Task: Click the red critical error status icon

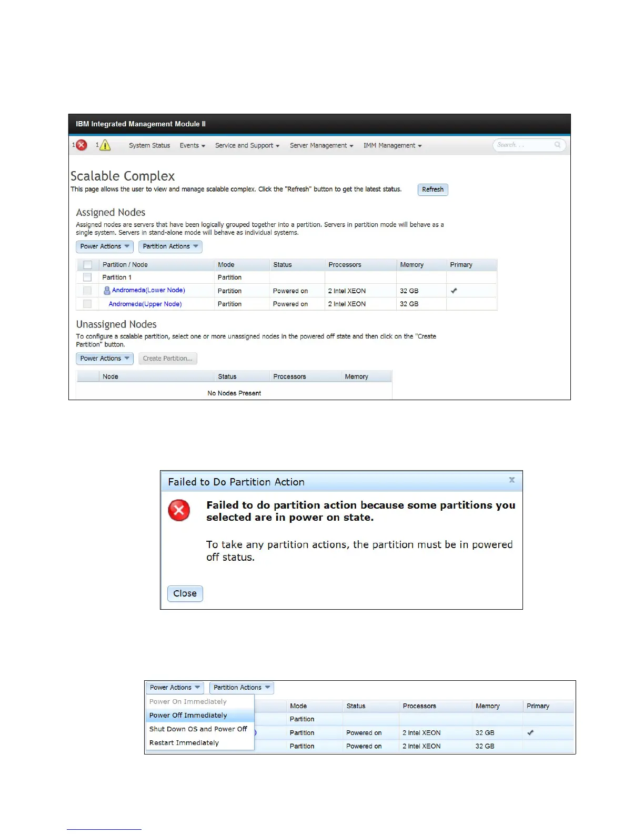Action: tap(82, 145)
